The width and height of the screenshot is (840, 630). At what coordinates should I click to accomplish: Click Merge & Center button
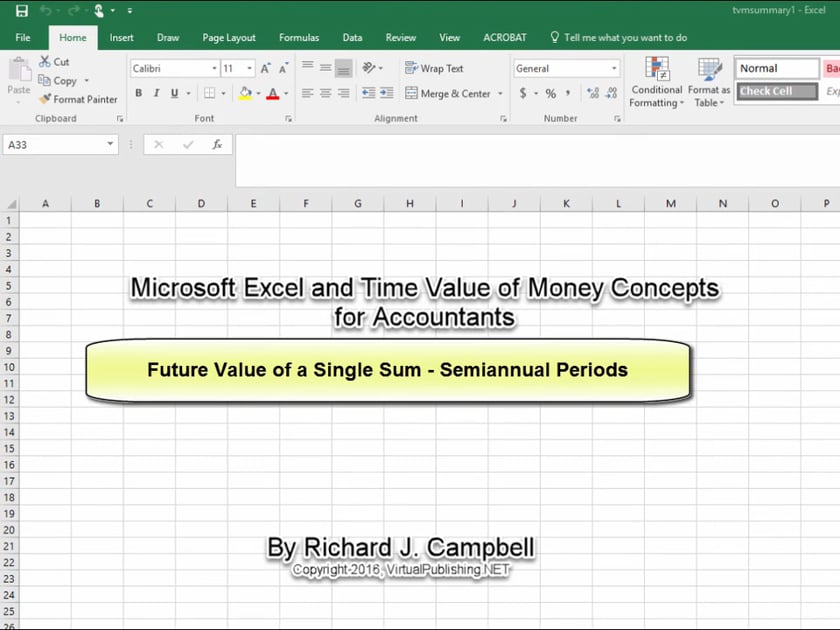tap(448, 94)
